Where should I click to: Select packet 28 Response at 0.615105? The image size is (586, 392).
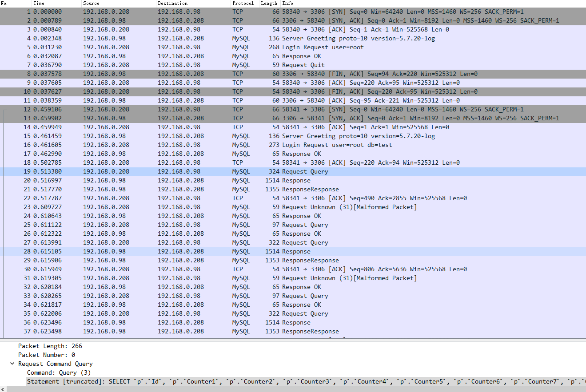(x=293, y=251)
